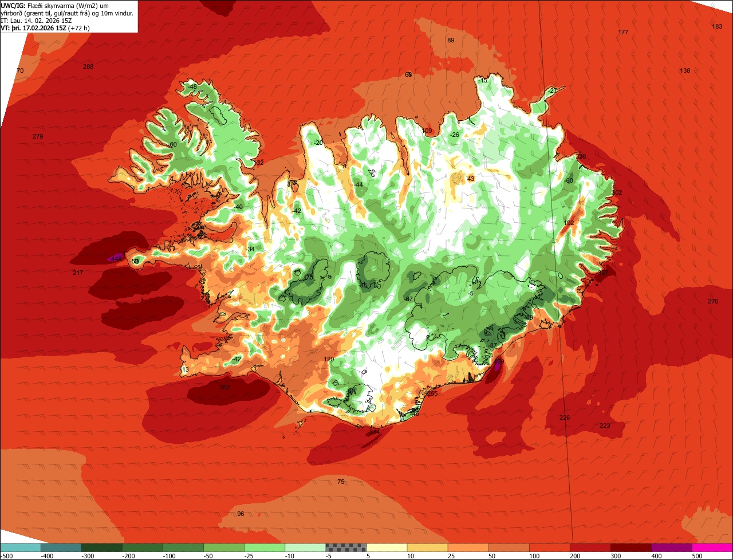This screenshot has width=733, height=560.
Task: Click the light teal legend swatch at -500
Action: pyautogui.click(x=21, y=547)
